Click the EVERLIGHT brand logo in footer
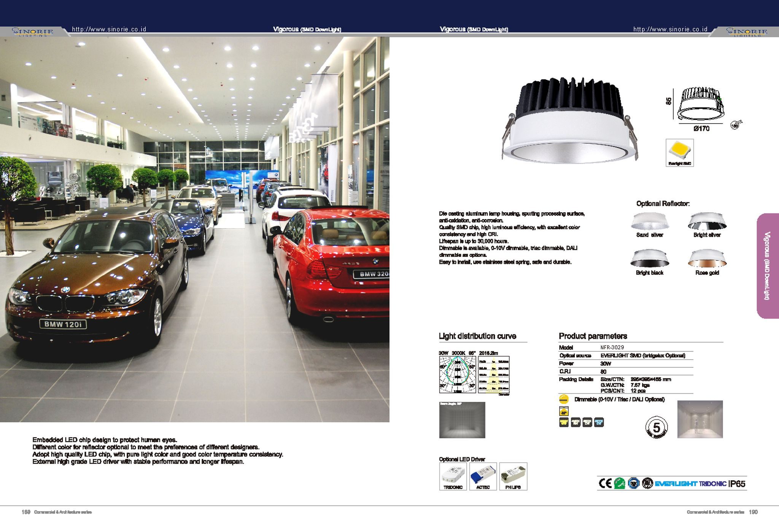Image resolution: width=779 pixels, height=532 pixels. click(676, 484)
